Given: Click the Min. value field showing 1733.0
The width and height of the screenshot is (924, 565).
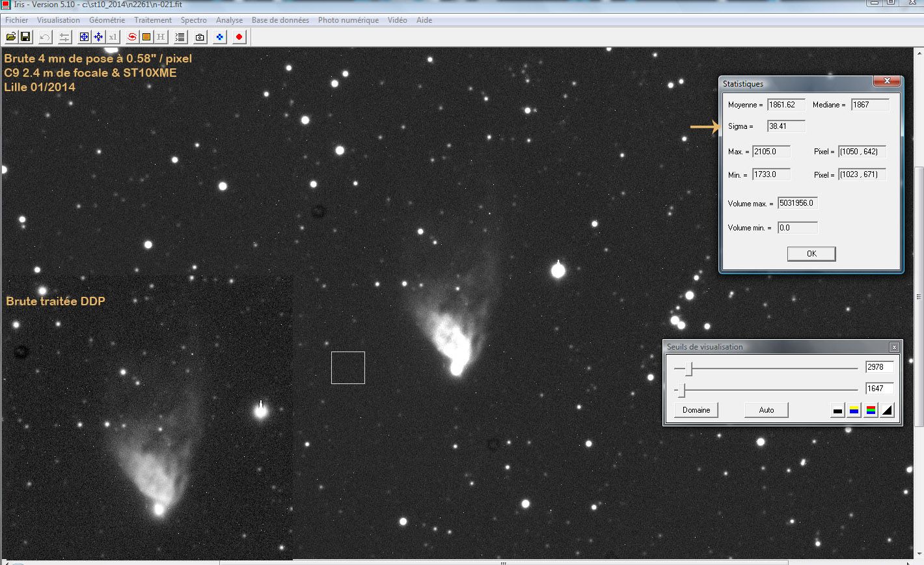Looking at the screenshot, I should [772, 174].
